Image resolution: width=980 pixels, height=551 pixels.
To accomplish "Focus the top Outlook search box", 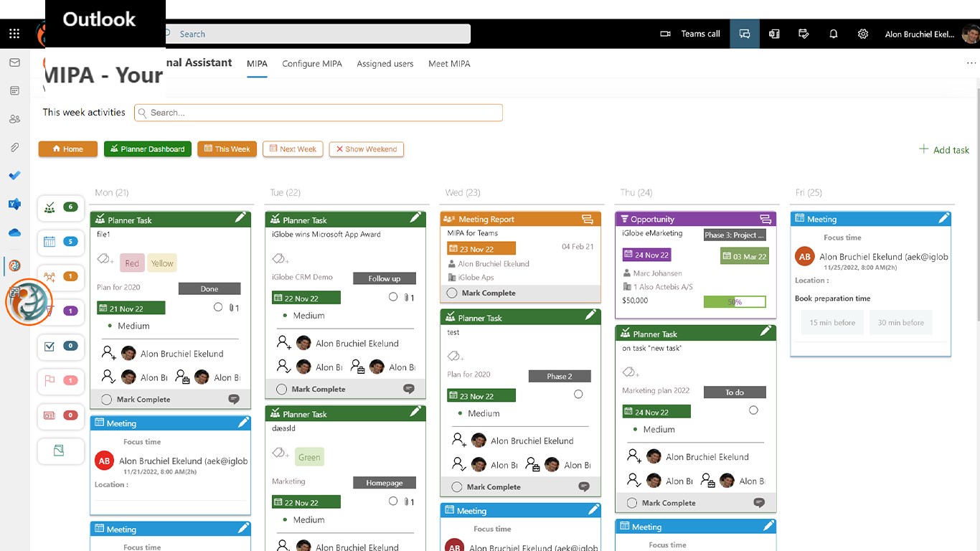I will tap(318, 34).
